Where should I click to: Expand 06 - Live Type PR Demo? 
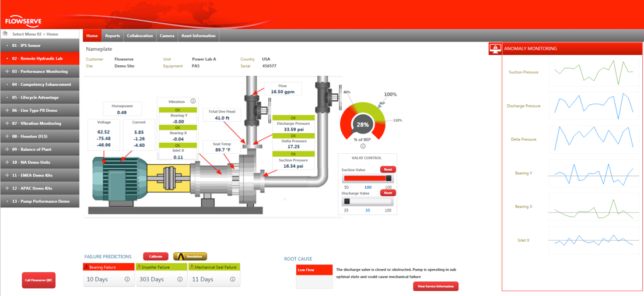pos(7,110)
